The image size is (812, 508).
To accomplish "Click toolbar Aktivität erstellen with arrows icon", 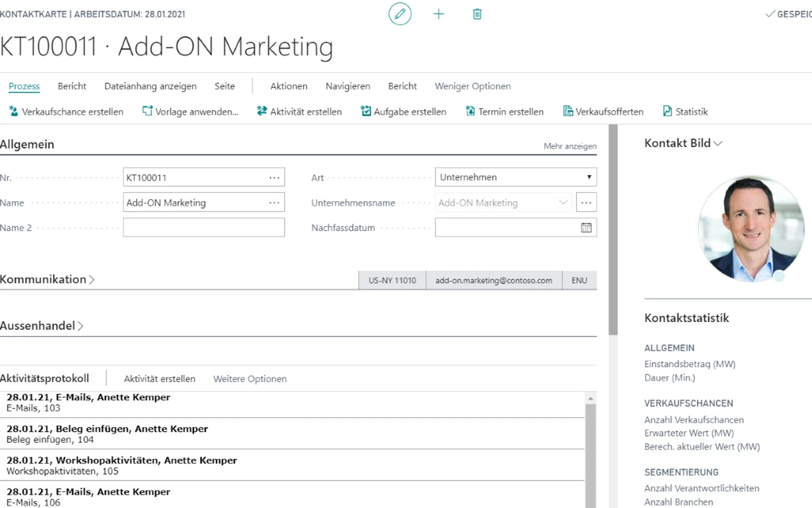I will [299, 111].
